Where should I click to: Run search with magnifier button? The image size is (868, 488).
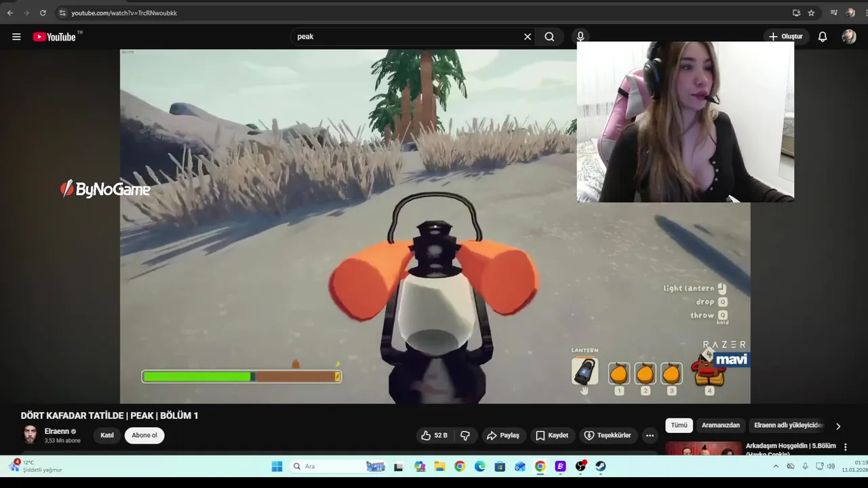(549, 37)
